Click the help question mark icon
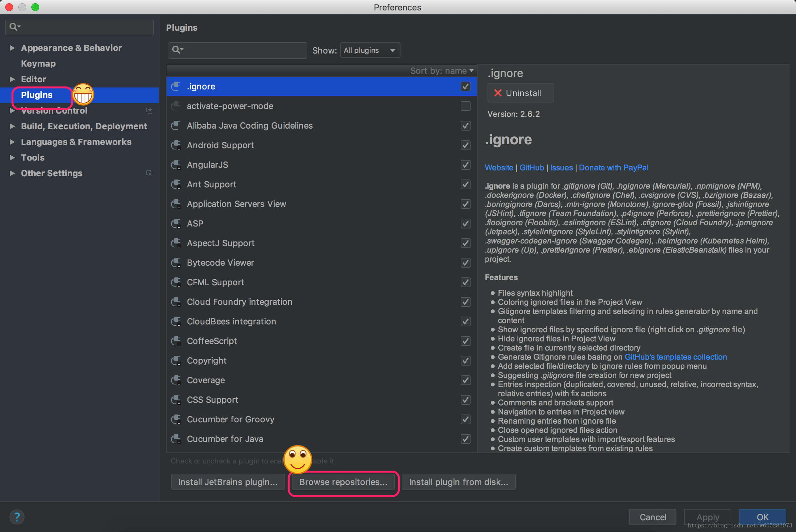This screenshot has width=796, height=532. [x=17, y=517]
